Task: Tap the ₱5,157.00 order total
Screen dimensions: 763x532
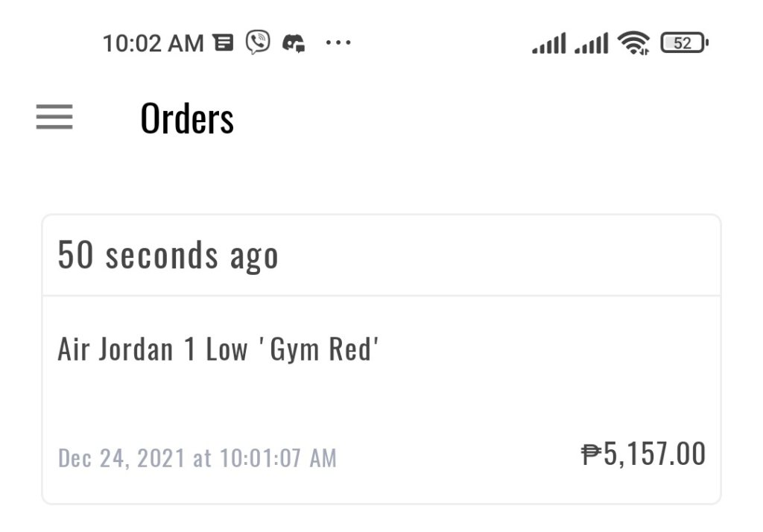Action: [643, 454]
